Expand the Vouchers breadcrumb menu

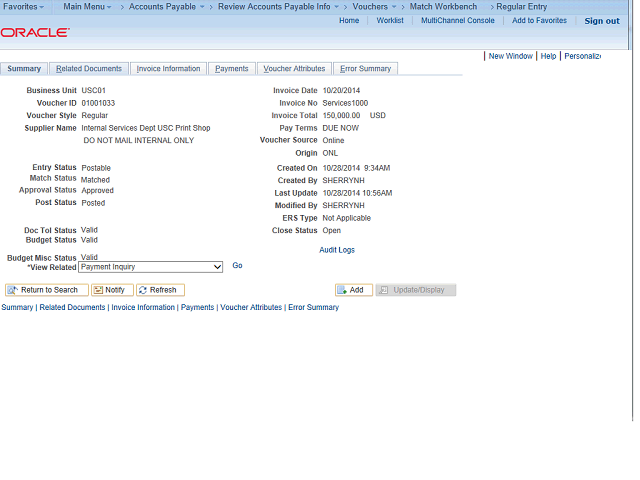pos(374,7)
